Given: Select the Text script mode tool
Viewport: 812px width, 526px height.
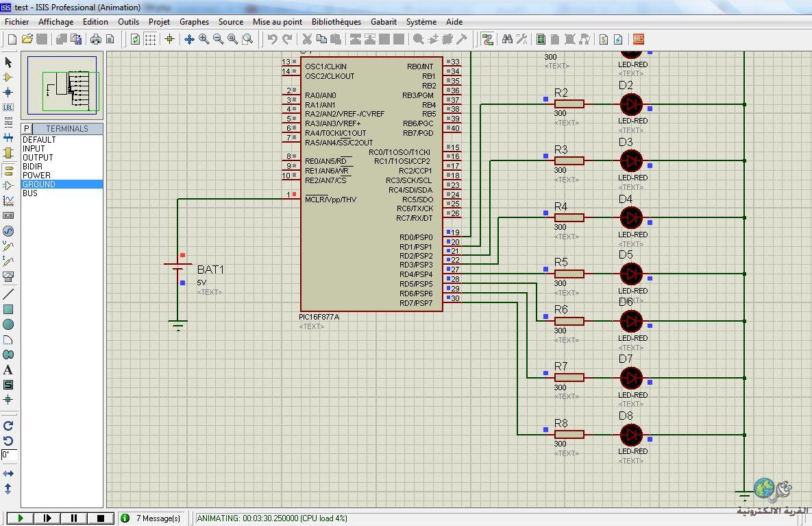Looking at the screenshot, I should pyautogui.click(x=8, y=122).
